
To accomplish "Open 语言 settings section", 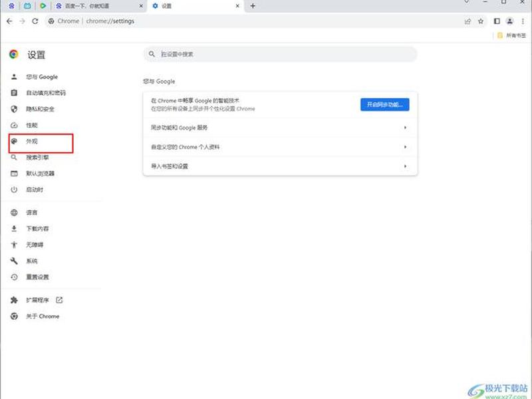I will pos(32,213).
